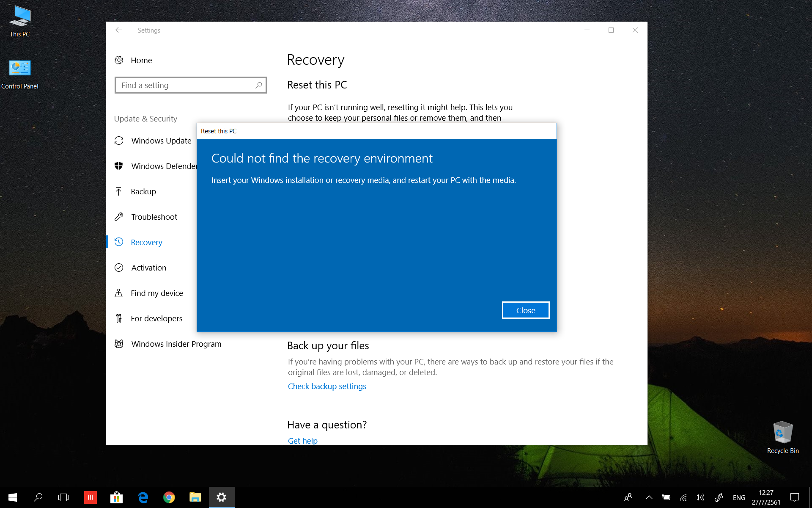Open Windows Defender via the shield icon
The width and height of the screenshot is (812, 508).
click(119, 166)
